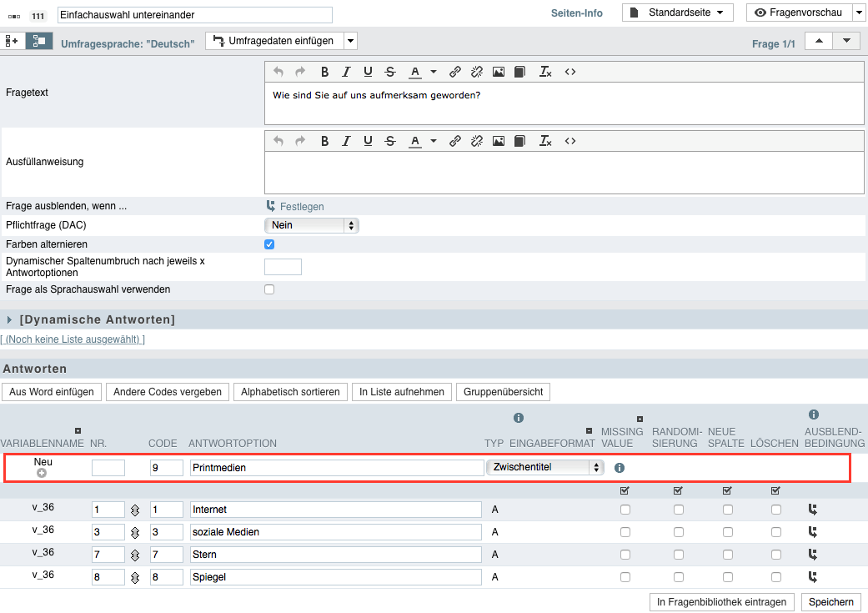This screenshot has width=868, height=613.
Task: Click Strikethrough in the Fragetext editor toolbar
Action: [x=390, y=72]
